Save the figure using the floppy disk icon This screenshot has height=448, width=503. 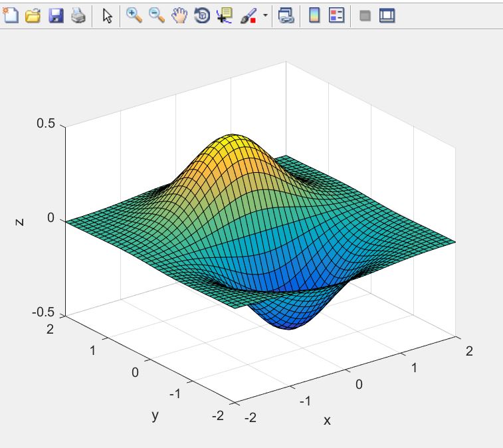click(x=56, y=15)
